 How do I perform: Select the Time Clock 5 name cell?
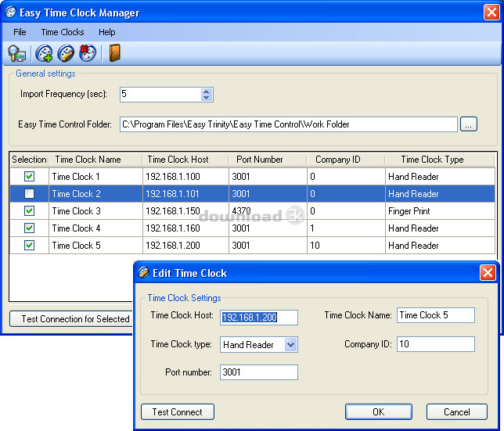[x=95, y=246]
